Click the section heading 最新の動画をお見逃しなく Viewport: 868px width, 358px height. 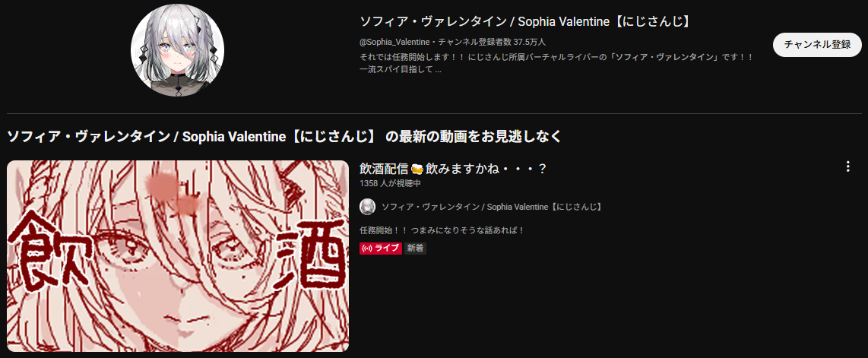(x=474, y=136)
